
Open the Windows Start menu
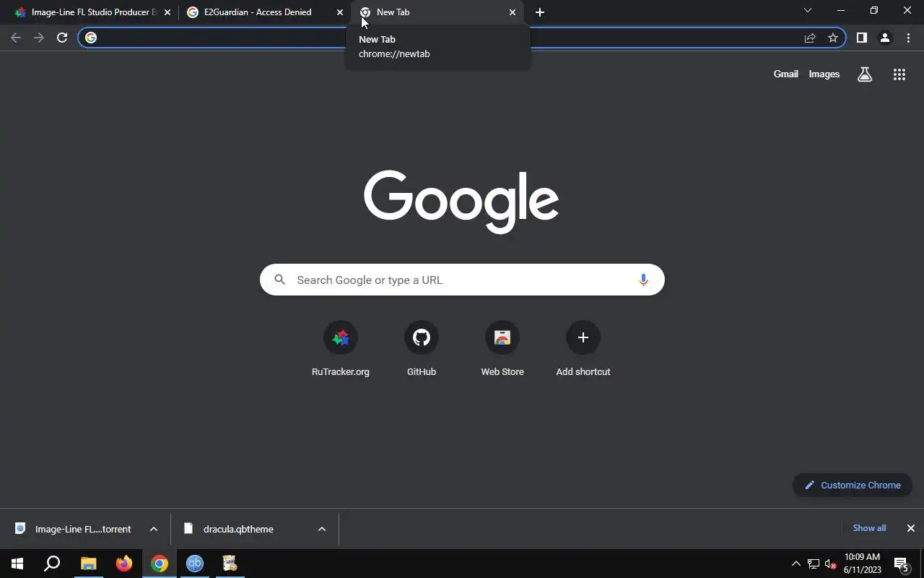tap(17, 564)
